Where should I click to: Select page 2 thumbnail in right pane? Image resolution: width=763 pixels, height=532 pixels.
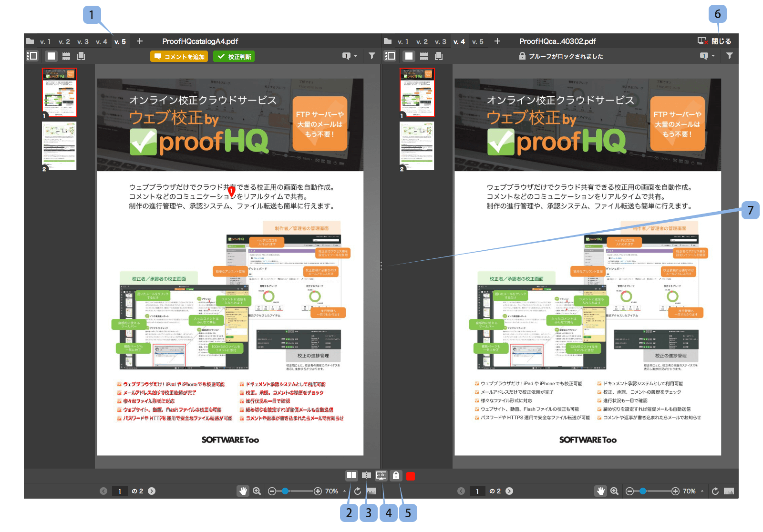(x=417, y=146)
